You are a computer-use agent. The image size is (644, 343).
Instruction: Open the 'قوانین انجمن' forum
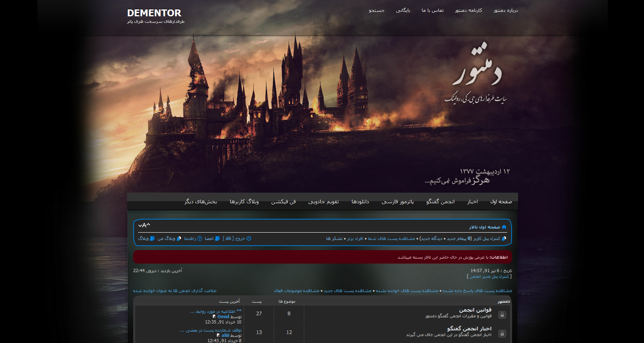475,310
